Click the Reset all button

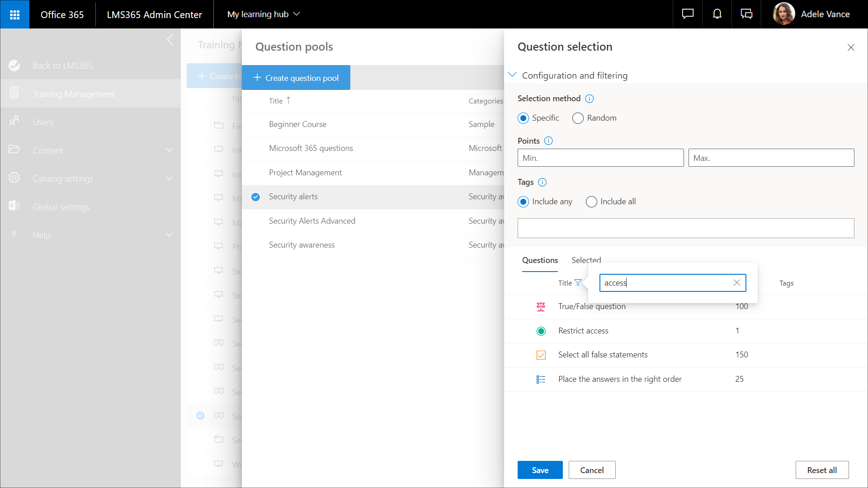tap(821, 470)
